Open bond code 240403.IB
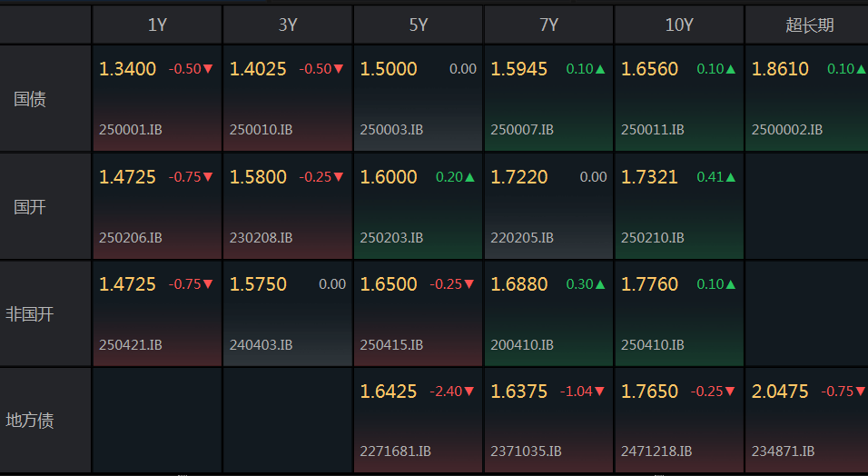This screenshot has height=476, width=868. 261,344
